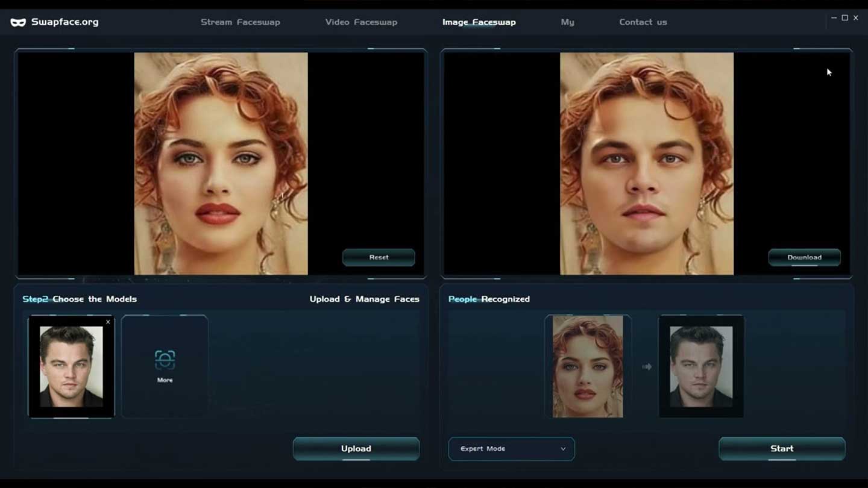Click the More face scan icon
868x488 pixels.
[165, 360]
